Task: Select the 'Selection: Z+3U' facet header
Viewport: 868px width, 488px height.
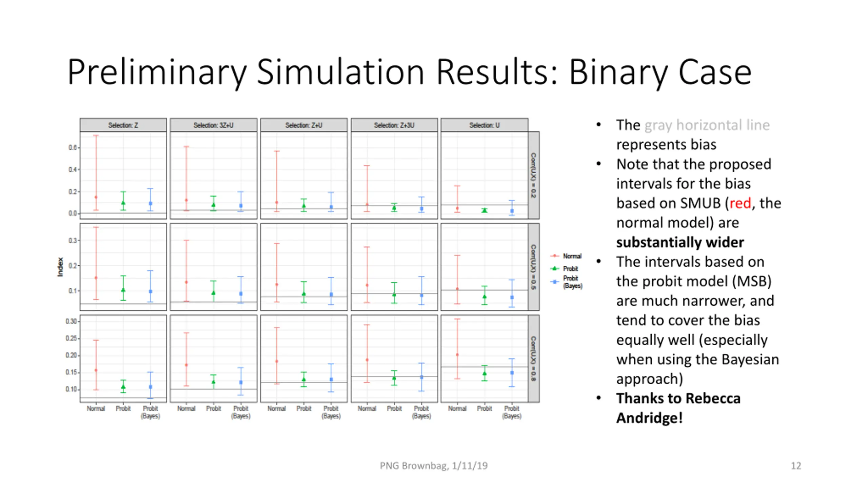Action: [x=394, y=125]
